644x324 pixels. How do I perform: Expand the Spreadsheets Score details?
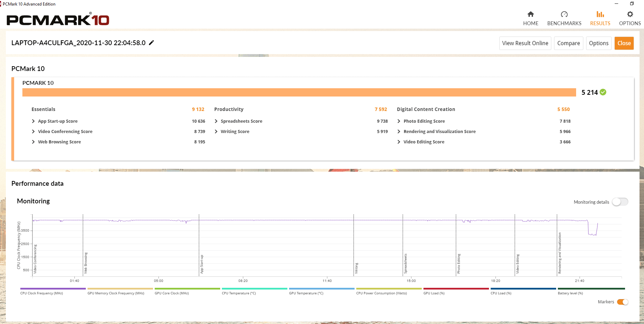216,121
